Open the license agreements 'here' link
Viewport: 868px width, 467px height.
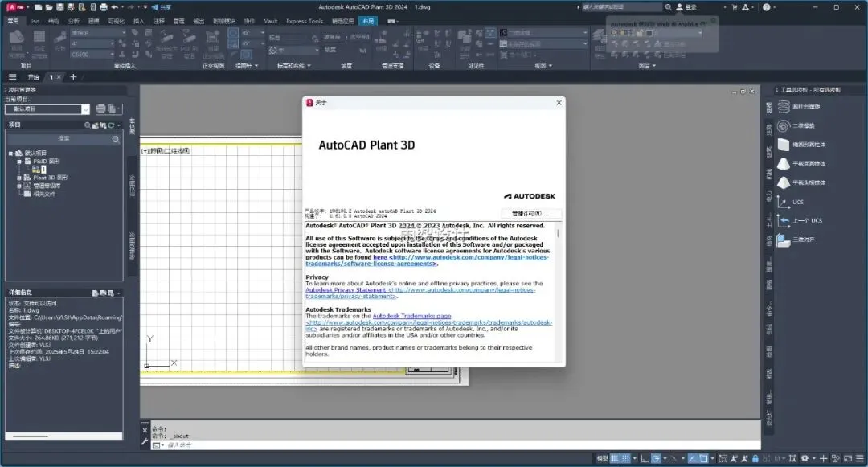379,257
